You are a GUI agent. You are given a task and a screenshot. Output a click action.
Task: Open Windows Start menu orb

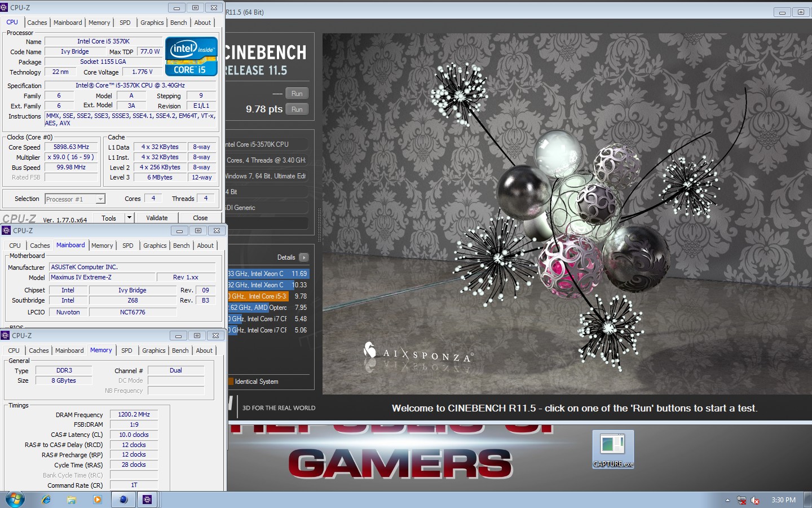click(15, 499)
